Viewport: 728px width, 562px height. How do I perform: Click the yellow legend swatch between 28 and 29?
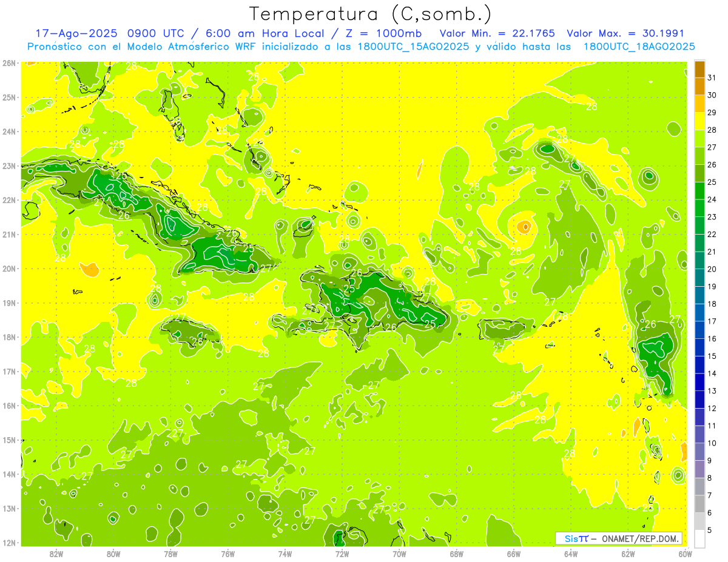(x=699, y=121)
